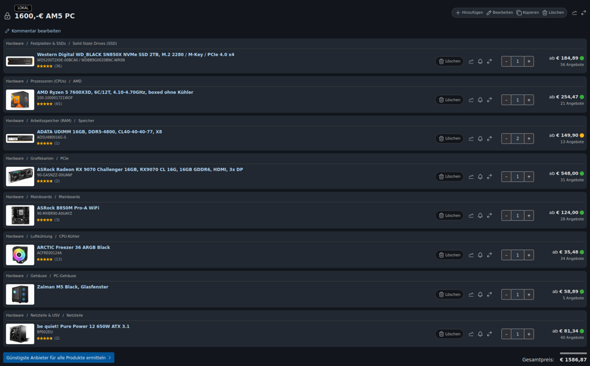
Task: Increase quantity of ADATA UDIMM 16GB RAM
Action: (x=529, y=138)
